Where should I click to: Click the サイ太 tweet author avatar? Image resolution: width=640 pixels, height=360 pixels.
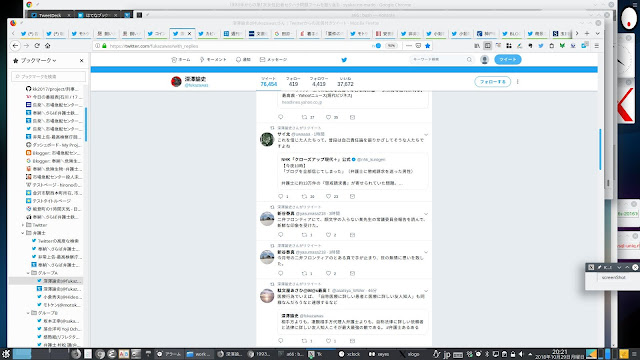[x=267, y=139]
